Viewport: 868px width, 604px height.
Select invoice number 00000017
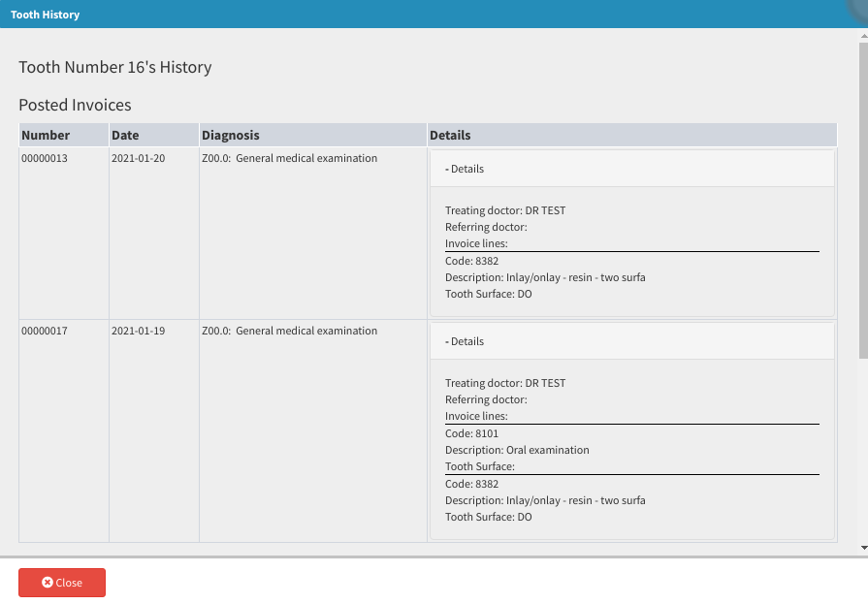45,331
